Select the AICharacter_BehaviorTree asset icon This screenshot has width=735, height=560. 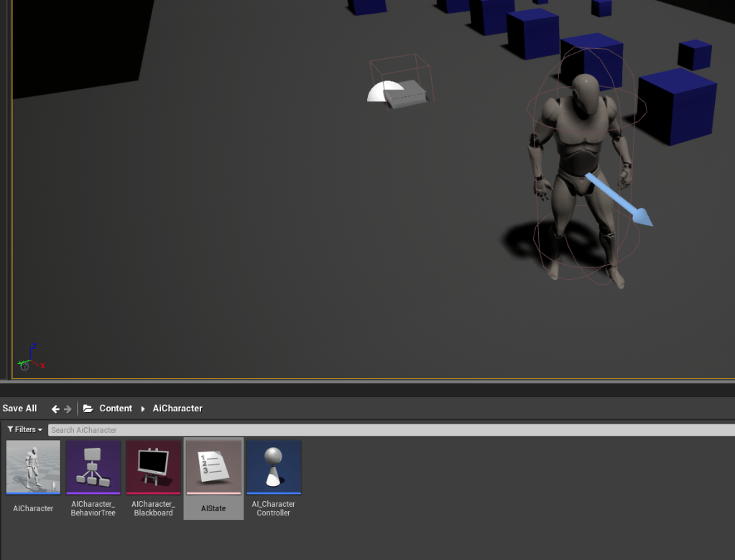pyautogui.click(x=93, y=467)
